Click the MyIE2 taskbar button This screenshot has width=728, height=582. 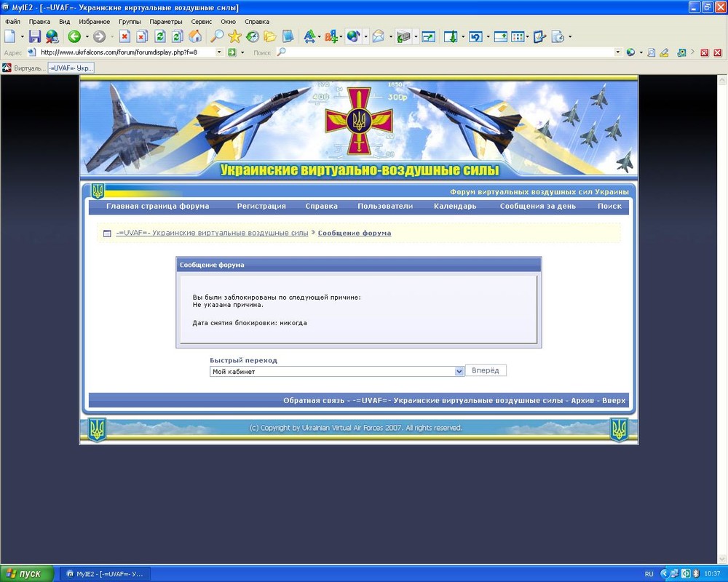(x=105, y=574)
